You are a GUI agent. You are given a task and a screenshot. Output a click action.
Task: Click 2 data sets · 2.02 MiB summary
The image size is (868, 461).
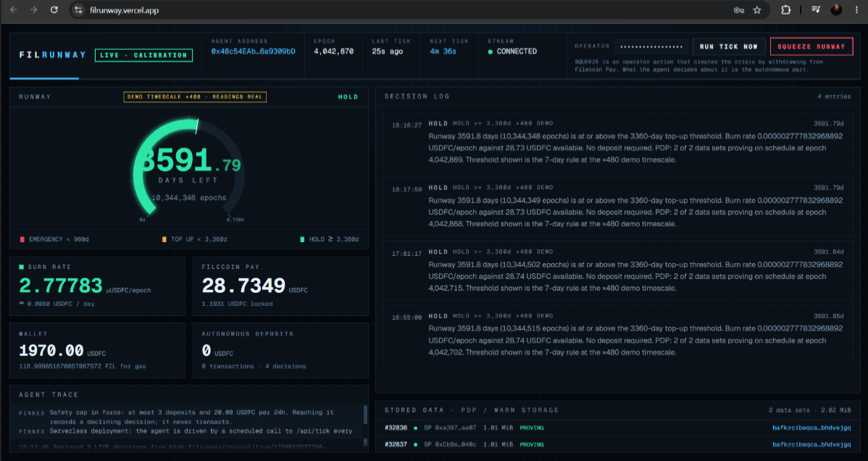tap(810, 410)
